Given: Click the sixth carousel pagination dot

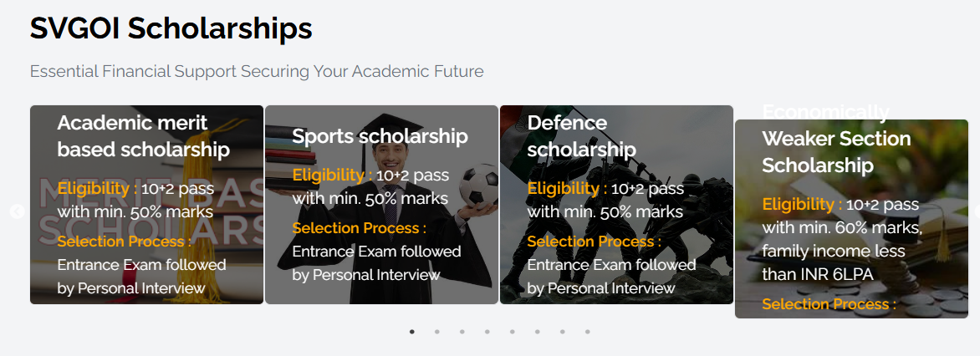Looking at the screenshot, I should click(x=538, y=332).
